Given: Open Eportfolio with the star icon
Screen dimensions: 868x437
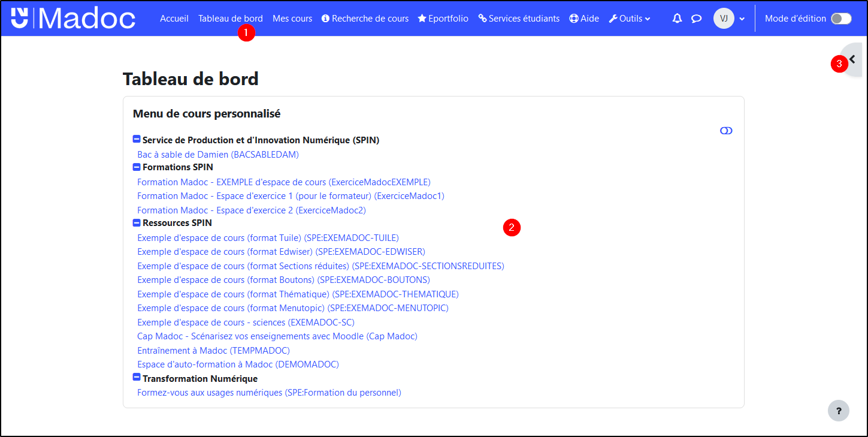Looking at the screenshot, I should click(443, 19).
